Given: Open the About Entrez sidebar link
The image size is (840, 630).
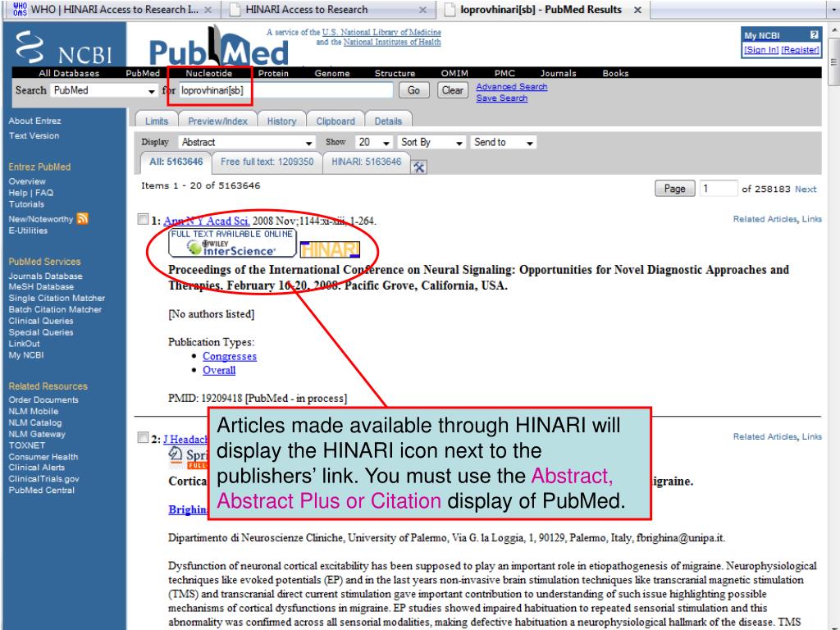Looking at the screenshot, I should point(34,121).
